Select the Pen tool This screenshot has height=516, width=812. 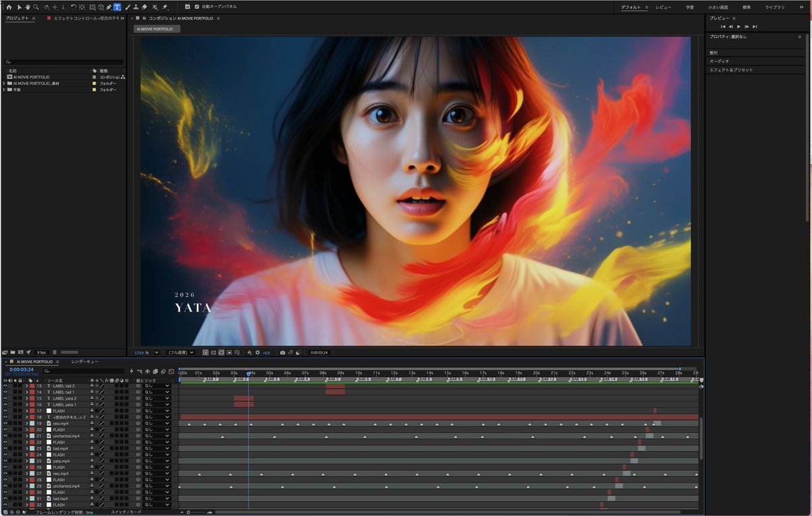point(108,7)
